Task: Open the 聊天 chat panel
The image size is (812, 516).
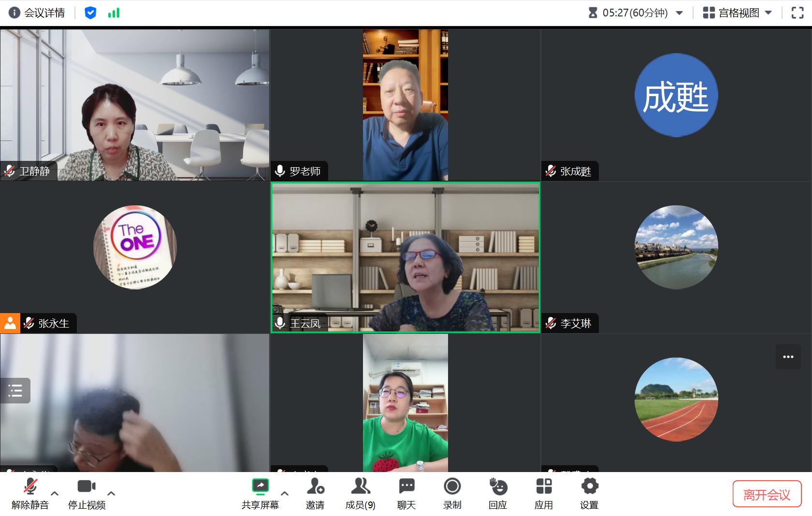Action: coord(406,487)
